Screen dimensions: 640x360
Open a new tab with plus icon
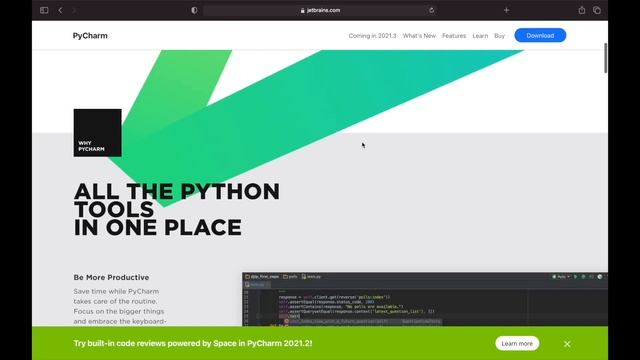[x=506, y=10]
